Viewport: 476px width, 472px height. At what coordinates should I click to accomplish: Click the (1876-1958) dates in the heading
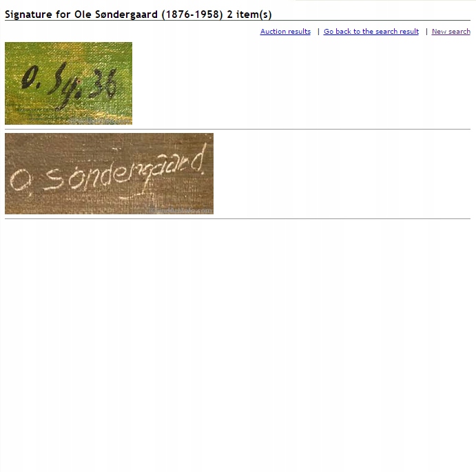point(192,14)
